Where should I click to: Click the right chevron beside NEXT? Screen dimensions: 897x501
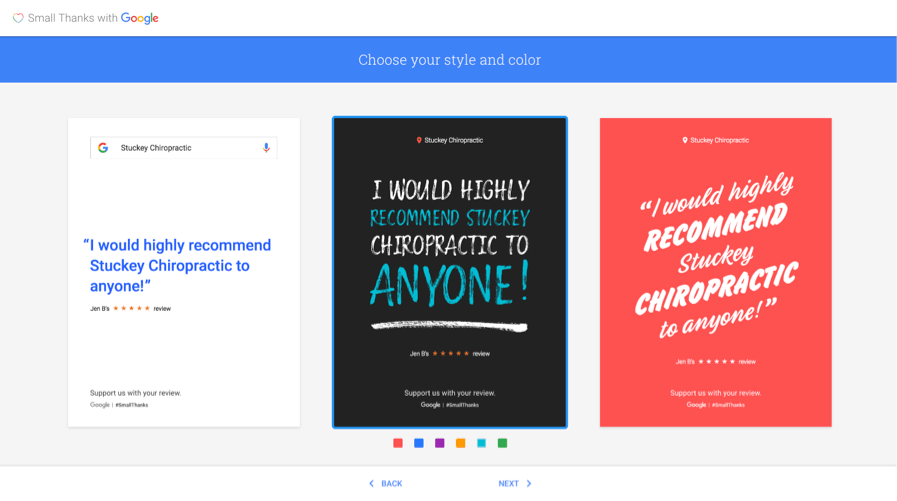coord(529,483)
